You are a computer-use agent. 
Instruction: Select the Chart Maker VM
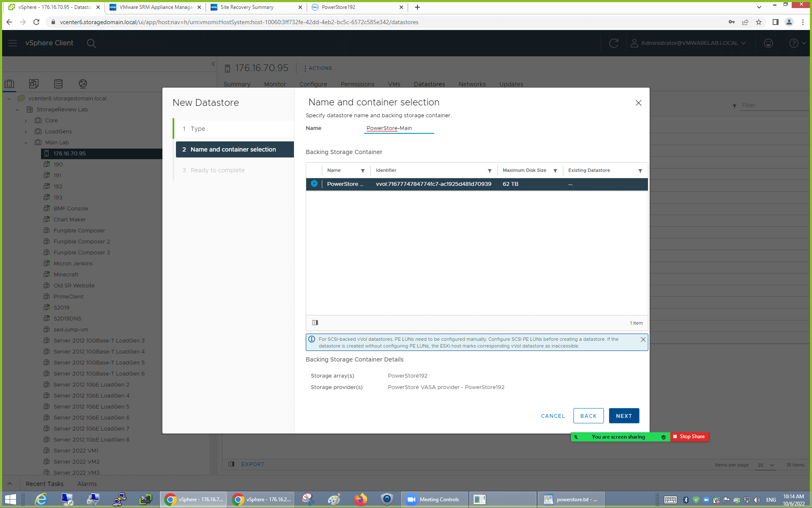(x=69, y=220)
